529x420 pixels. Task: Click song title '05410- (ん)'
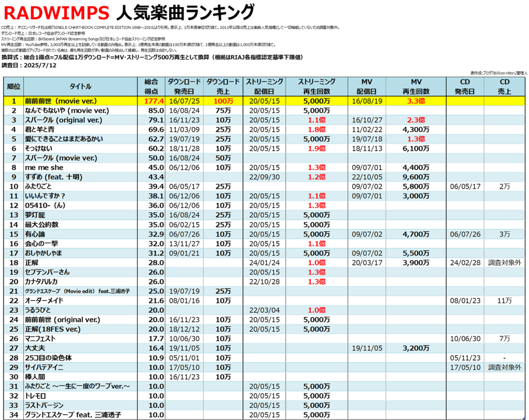coord(45,206)
